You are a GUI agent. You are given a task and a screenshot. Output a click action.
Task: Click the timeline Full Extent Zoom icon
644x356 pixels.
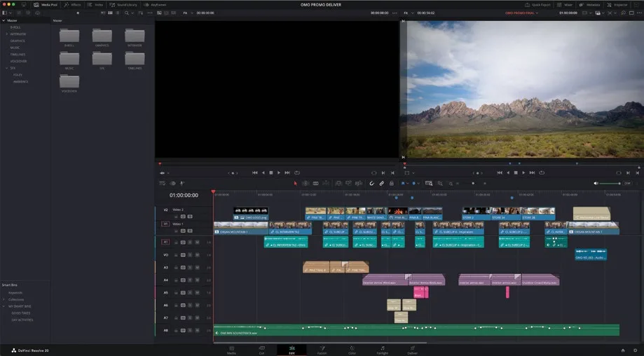coord(429,183)
